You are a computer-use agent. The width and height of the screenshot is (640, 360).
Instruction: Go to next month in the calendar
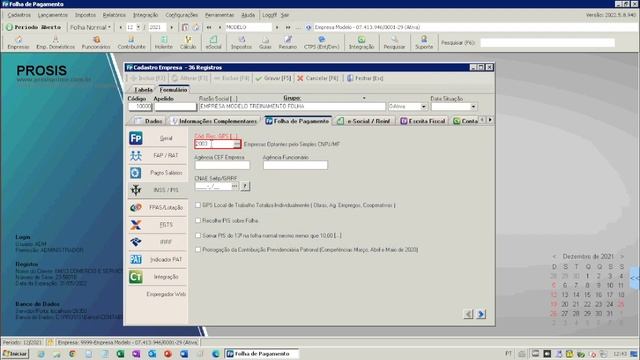[x=622, y=256]
